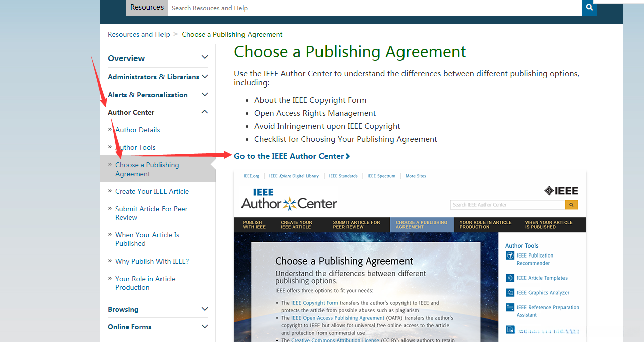The width and height of the screenshot is (644, 342).
Task: Click the IEEE Author Center logo
Action: tap(289, 199)
